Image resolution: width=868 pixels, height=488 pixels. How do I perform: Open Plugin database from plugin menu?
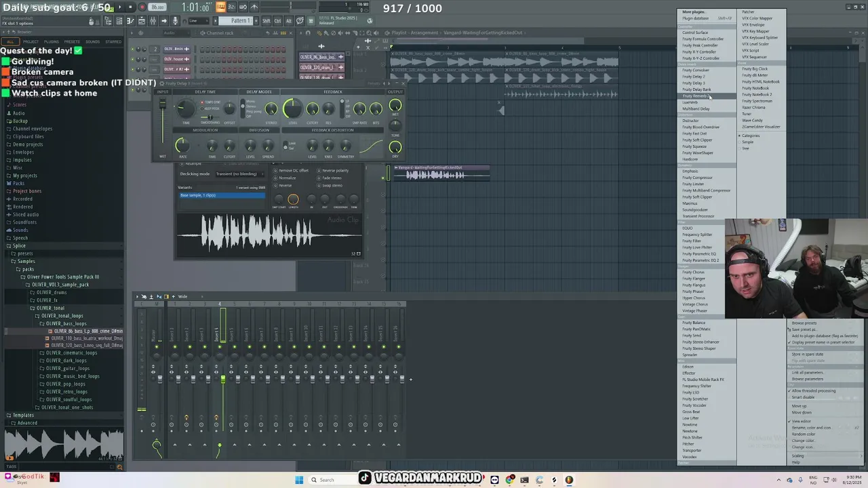click(x=707, y=18)
